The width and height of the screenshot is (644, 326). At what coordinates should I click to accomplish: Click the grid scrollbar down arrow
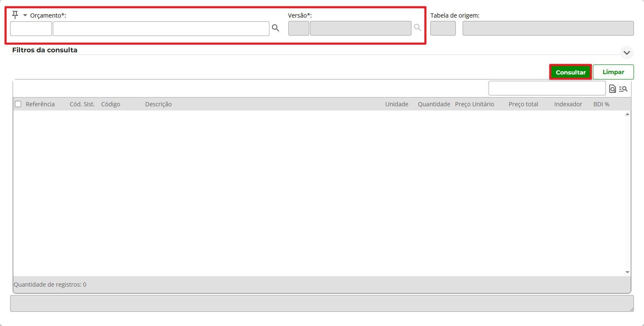pos(627,272)
